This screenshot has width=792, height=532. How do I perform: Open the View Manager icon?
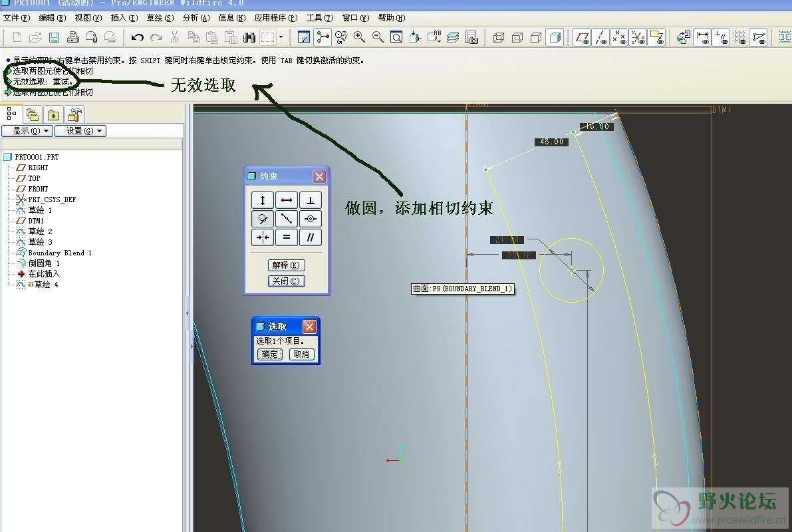[471, 37]
